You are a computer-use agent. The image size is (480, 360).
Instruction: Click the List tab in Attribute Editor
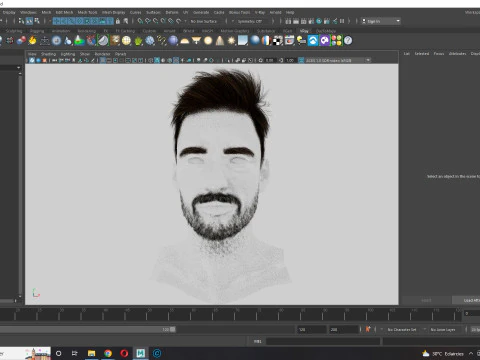[x=407, y=54]
